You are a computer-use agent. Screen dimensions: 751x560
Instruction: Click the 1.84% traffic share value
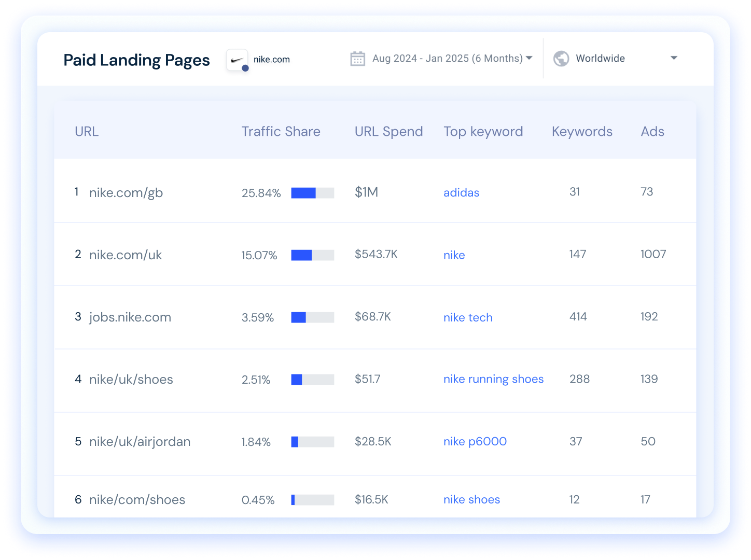256,442
